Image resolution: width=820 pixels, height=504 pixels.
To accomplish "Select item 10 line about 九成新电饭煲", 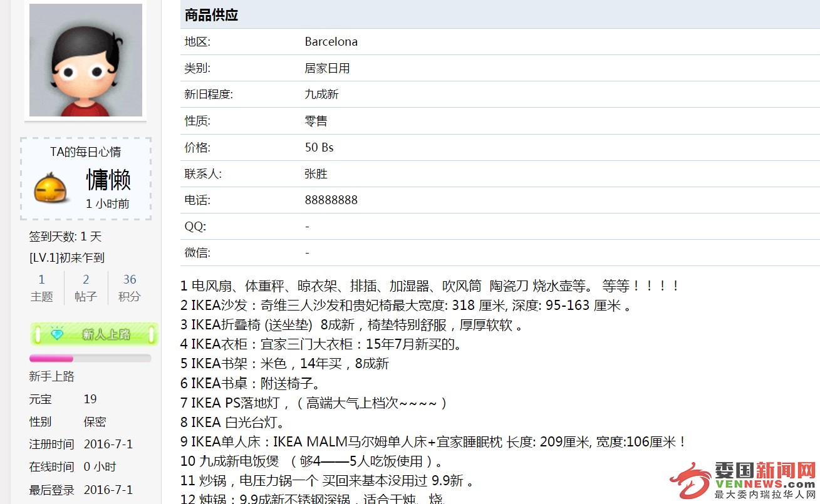I will point(313,462).
